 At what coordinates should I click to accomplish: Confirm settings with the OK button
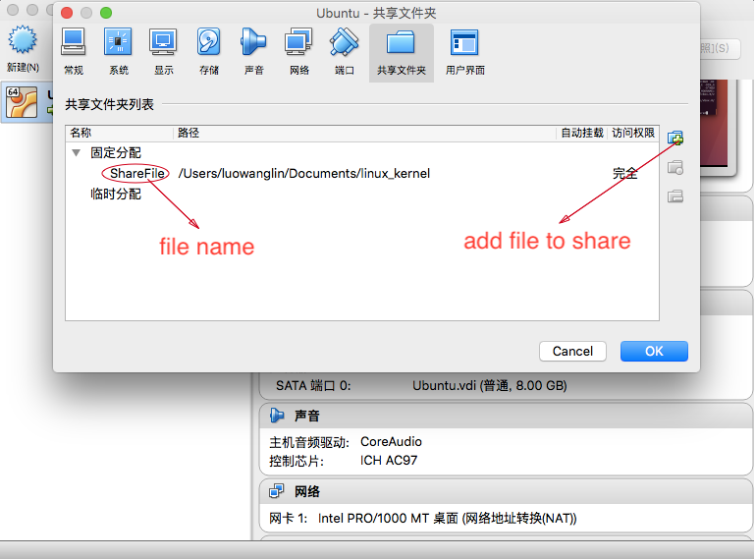click(654, 351)
